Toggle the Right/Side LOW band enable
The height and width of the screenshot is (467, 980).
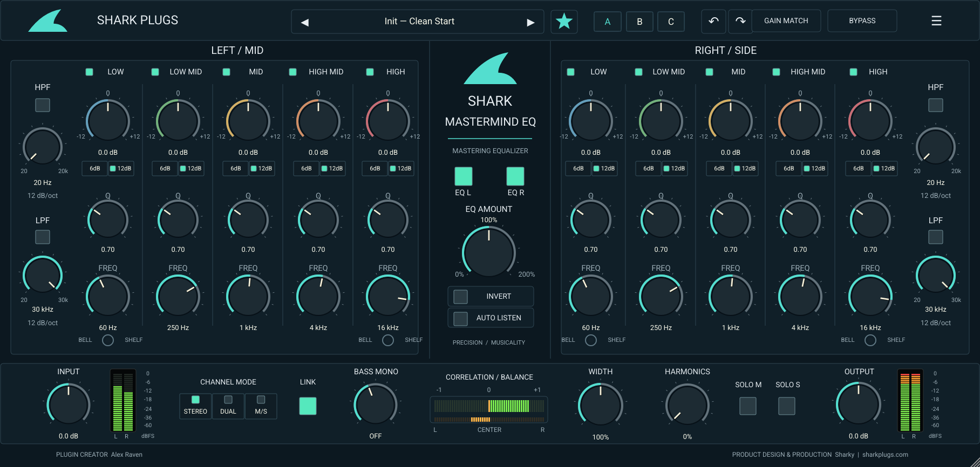tap(571, 72)
